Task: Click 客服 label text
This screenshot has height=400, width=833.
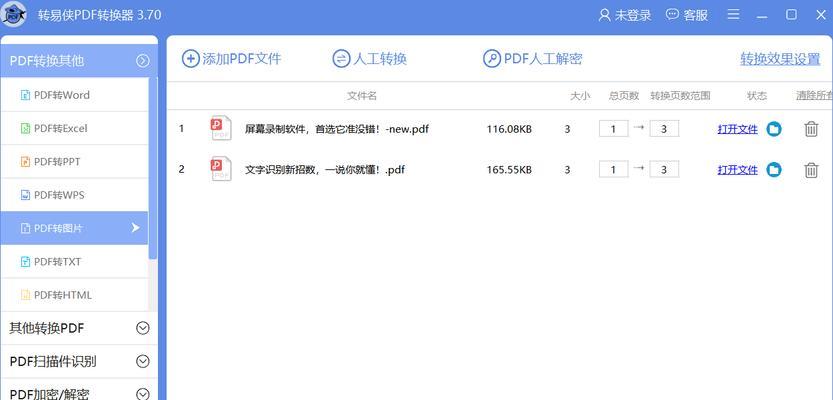Action: click(x=696, y=15)
